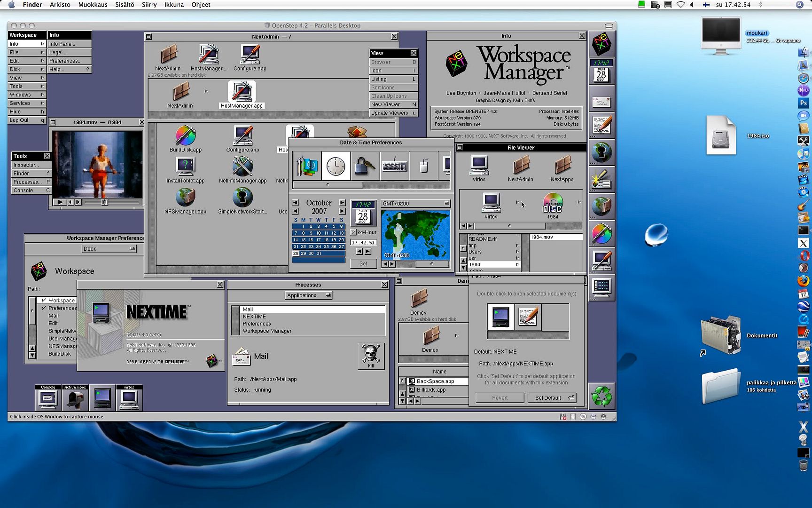
Task: Open the Applications popup in Processes
Action: click(x=309, y=295)
